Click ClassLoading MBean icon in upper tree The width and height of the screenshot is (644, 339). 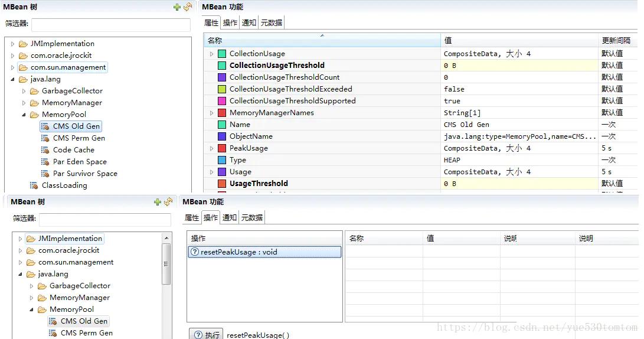(34, 185)
